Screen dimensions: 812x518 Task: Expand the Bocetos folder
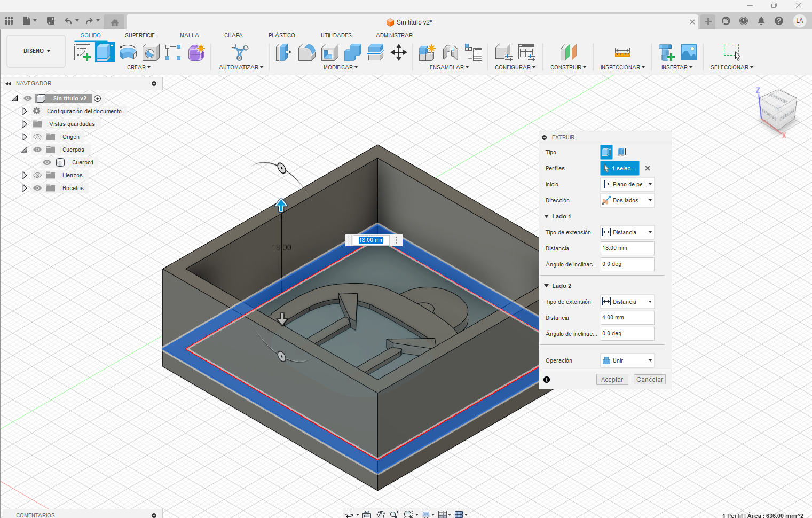(24, 188)
